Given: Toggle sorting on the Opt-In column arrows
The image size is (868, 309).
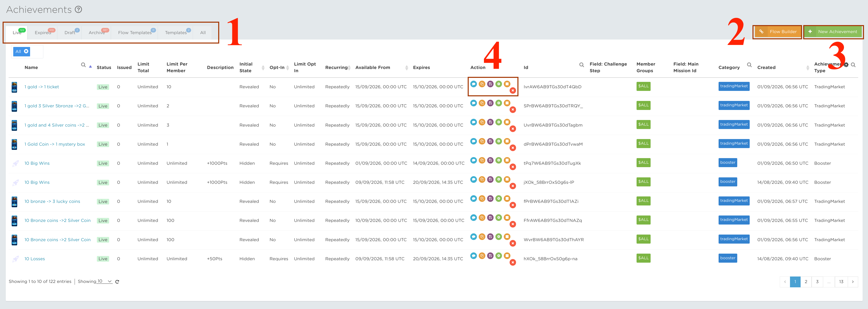Looking at the screenshot, I should (x=287, y=68).
